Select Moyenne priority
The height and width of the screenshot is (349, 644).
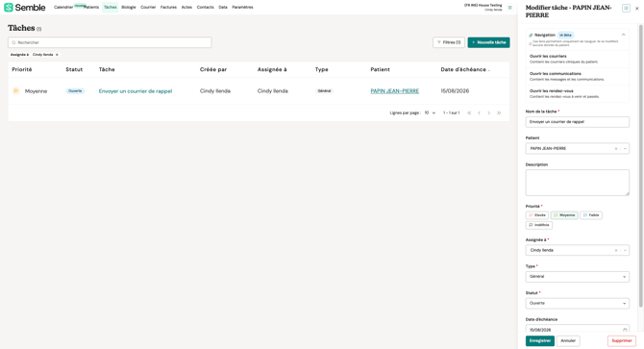tap(564, 215)
